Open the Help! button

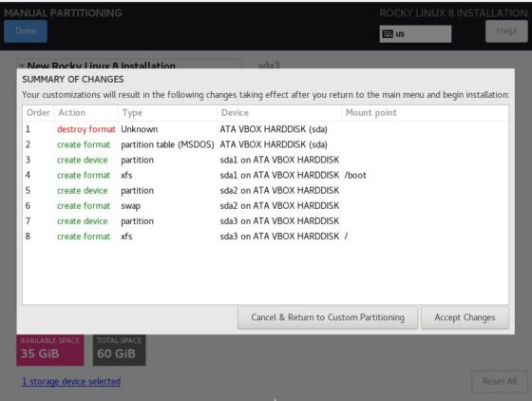[x=506, y=30]
